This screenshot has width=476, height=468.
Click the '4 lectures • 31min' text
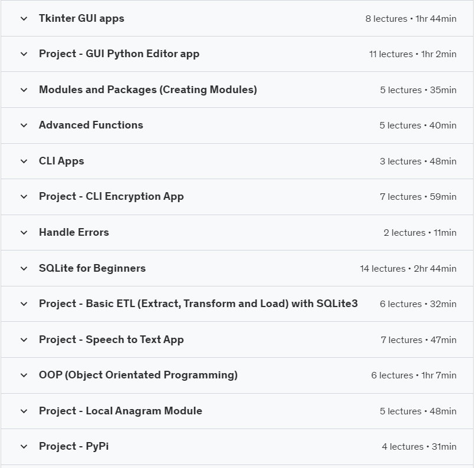[x=419, y=447]
